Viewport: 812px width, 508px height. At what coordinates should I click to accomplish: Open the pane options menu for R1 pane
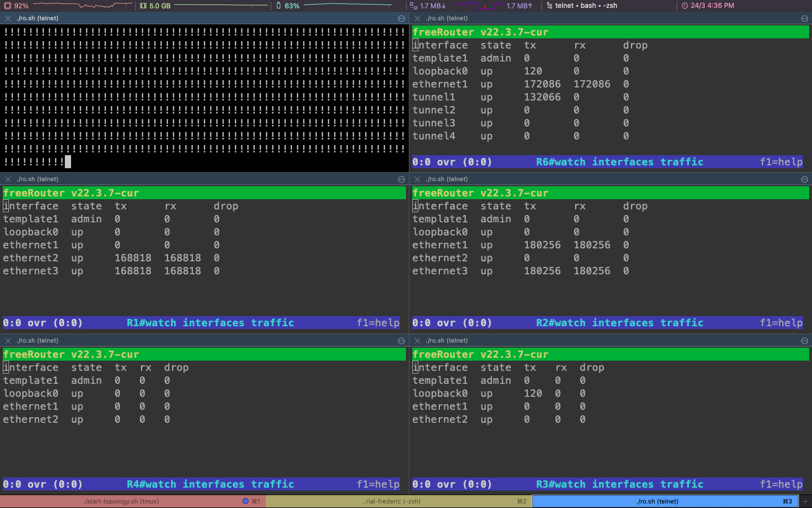coord(401,179)
